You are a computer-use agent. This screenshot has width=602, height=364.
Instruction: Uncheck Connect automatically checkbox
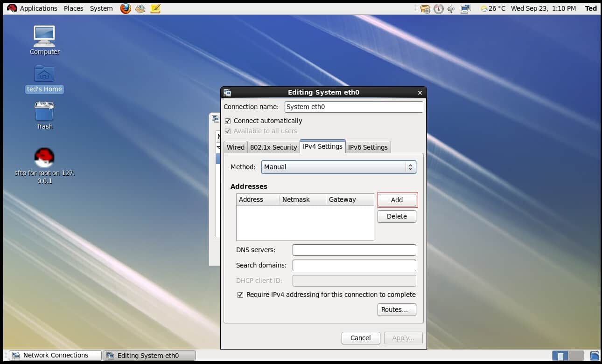(x=228, y=121)
